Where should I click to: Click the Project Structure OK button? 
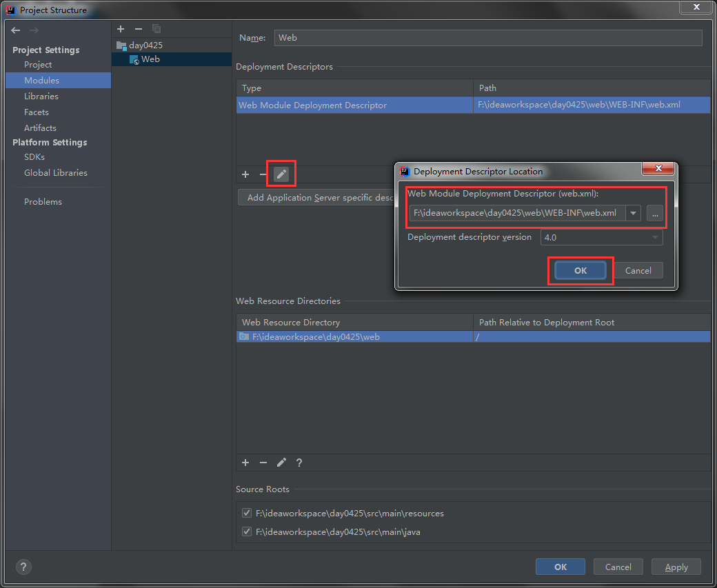[x=560, y=567]
